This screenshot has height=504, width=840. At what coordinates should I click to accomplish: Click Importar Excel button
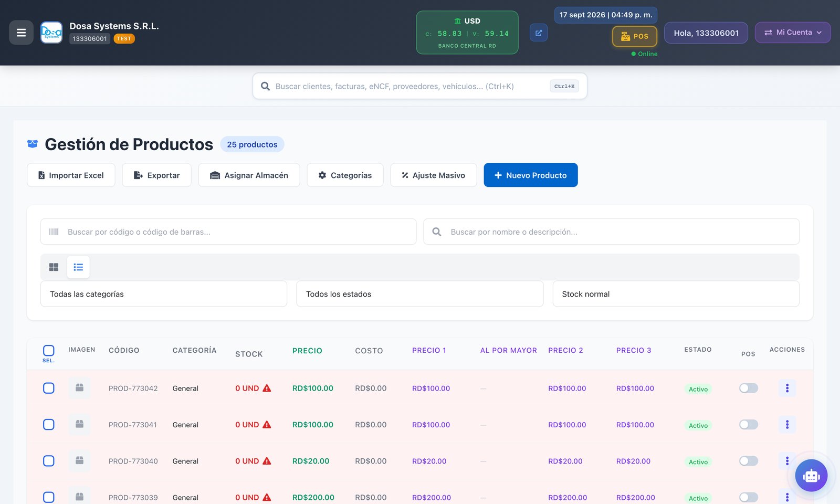(x=71, y=175)
